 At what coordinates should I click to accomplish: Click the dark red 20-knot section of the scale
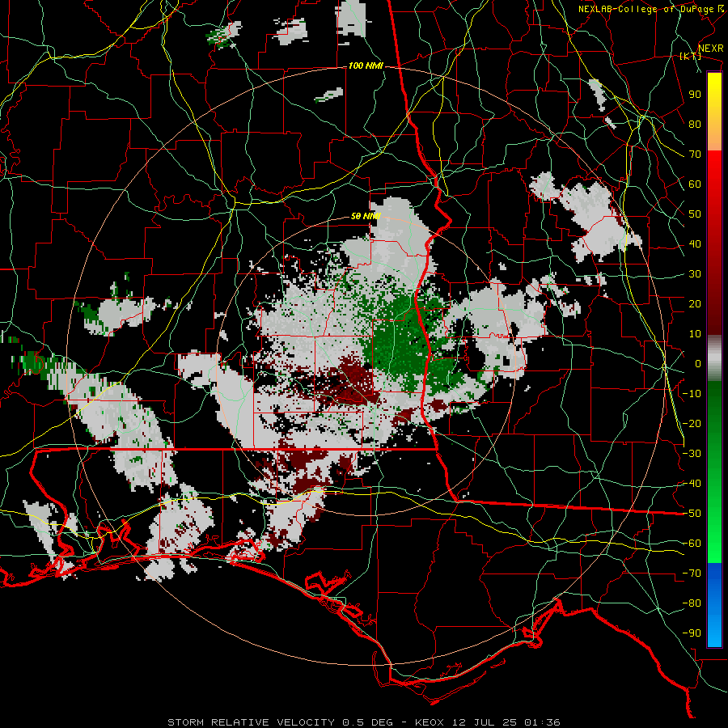(x=714, y=304)
